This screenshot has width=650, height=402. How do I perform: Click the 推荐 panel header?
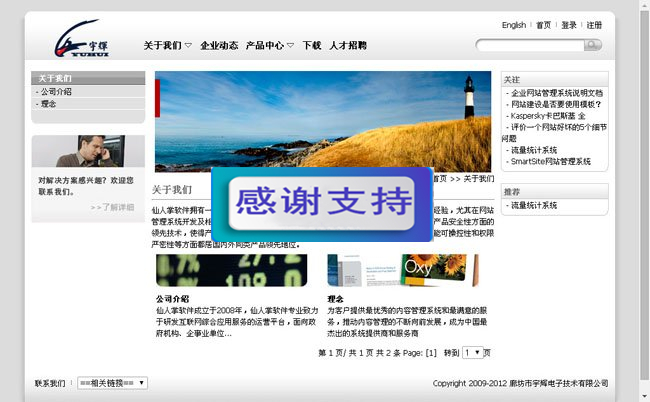555,191
